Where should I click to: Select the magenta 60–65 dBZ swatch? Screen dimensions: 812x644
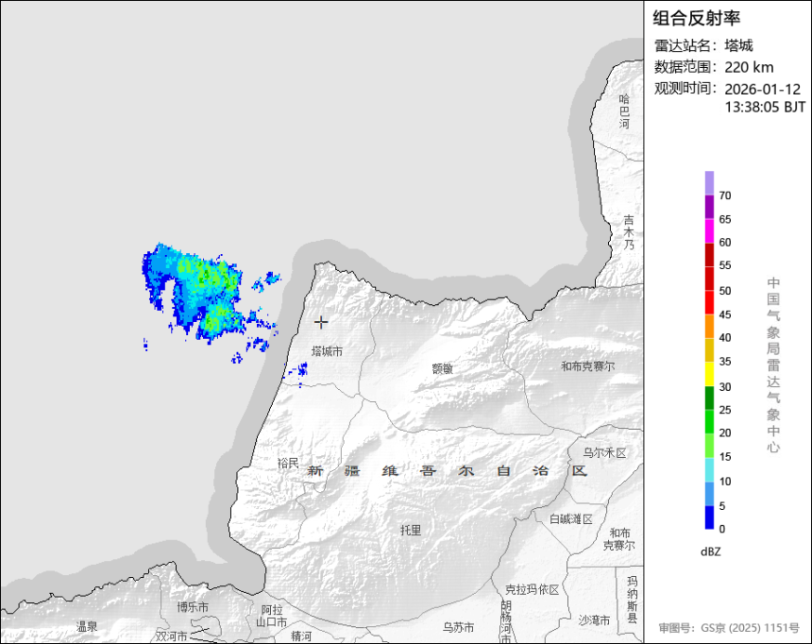click(x=709, y=230)
